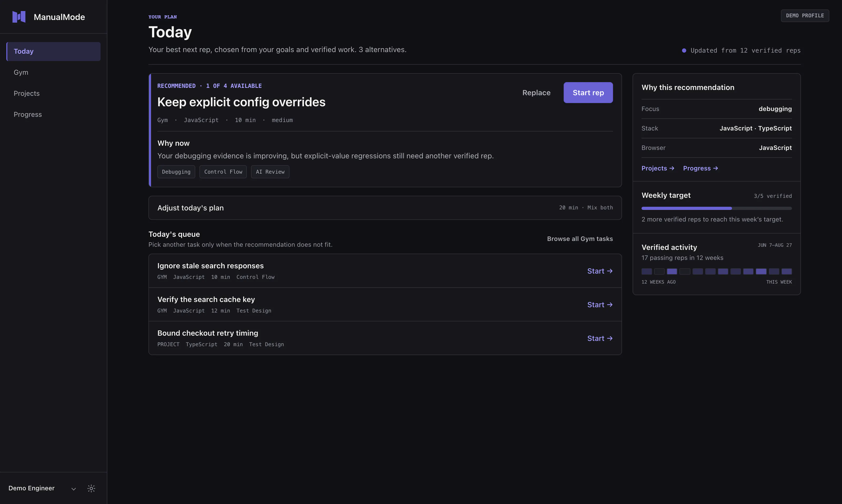The image size is (842, 504).
Task: Start Bound checkout retry timing task
Action: click(600, 338)
